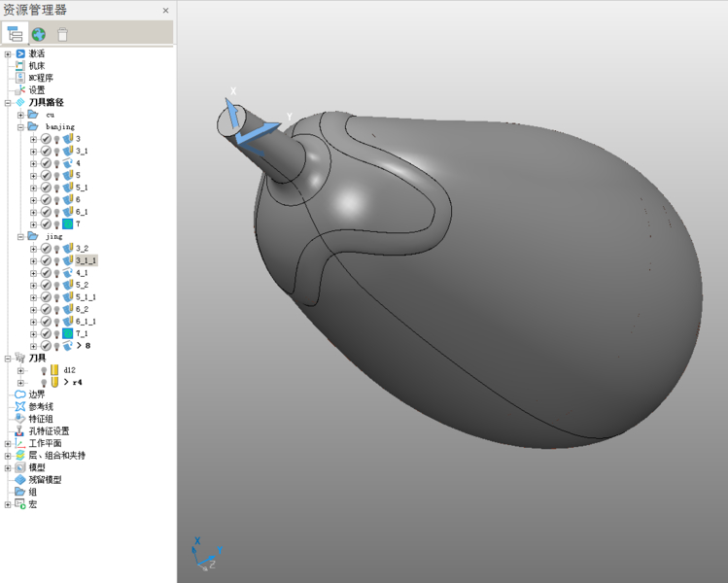Click the 孔特征设置 hole feature icon
Viewport: 728px width, 583px height.
click(x=20, y=430)
